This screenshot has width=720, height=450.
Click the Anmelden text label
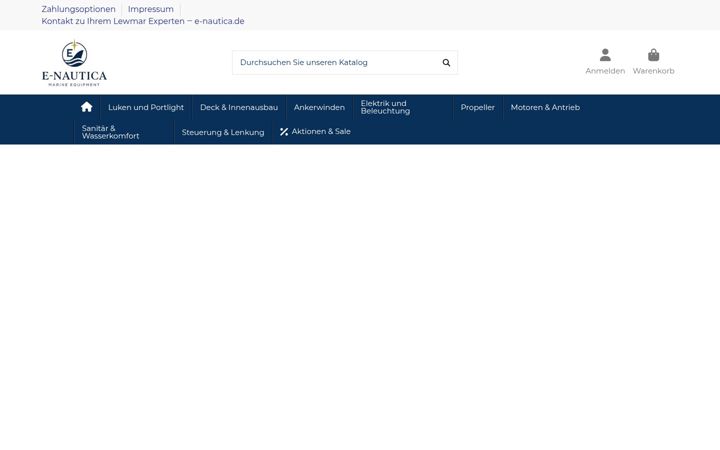click(x=605, y=71)
